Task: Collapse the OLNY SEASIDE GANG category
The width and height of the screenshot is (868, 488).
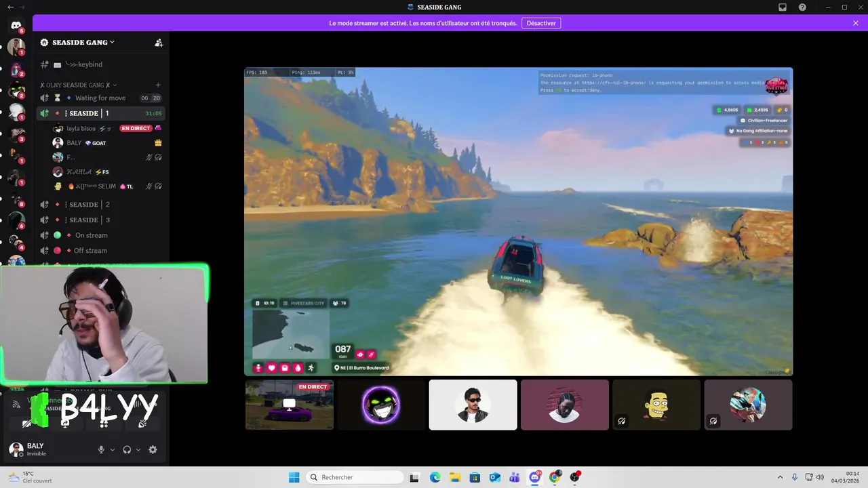Action: [78, 85]
